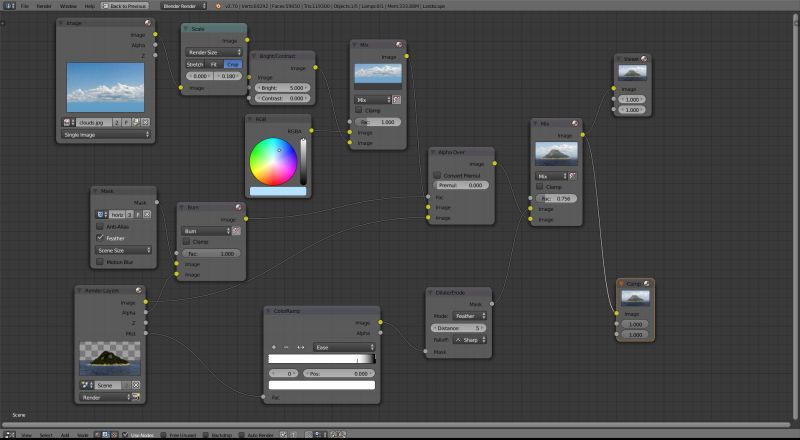Click light blue color swatch under RGB wheel
The image size is (800, 440).
point(278,191)
